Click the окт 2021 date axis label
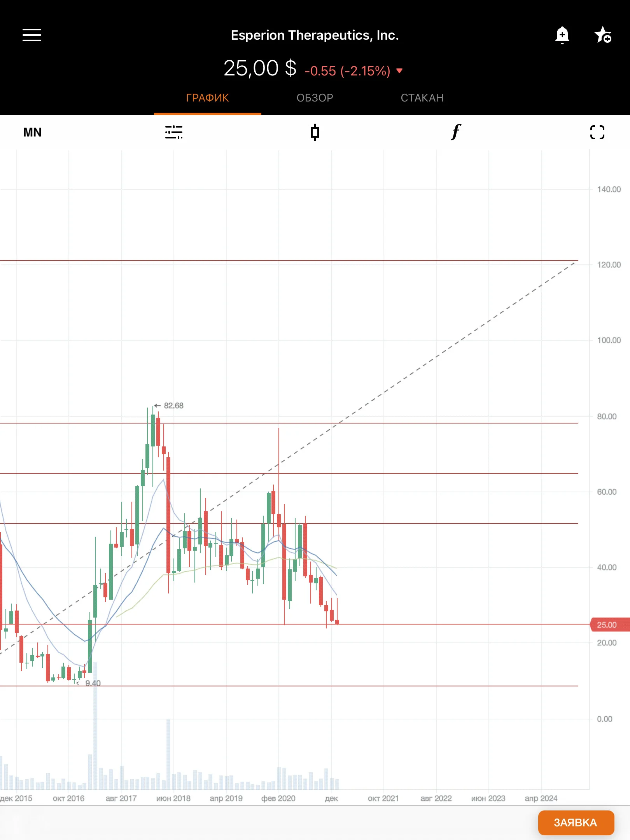 tap(383, 798)
